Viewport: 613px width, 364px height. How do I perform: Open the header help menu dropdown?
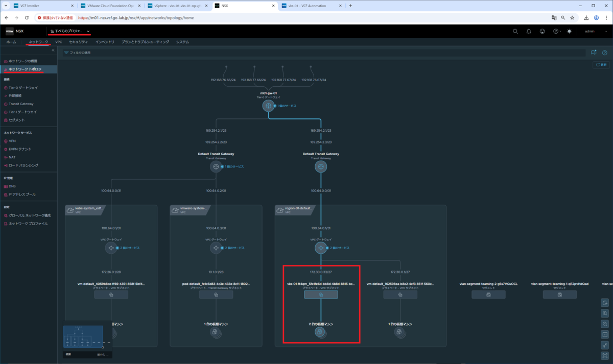click(x=557, y=31)
